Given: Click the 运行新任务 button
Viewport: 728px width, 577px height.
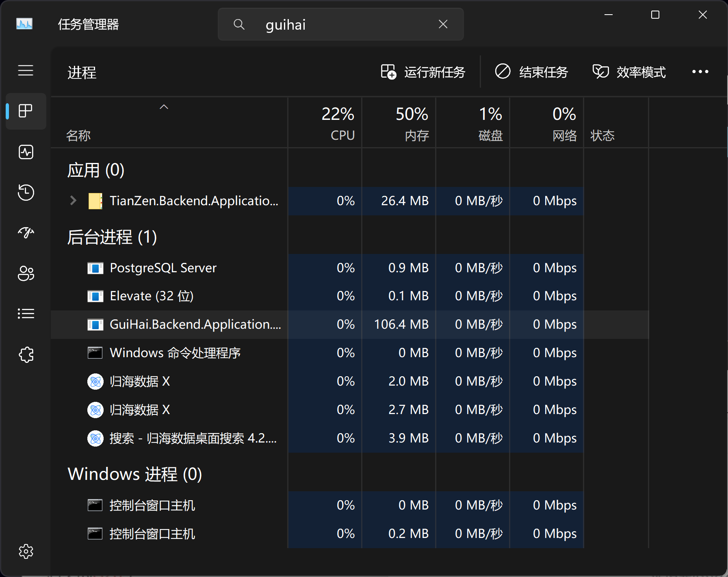Looking at the screenshot, I should pyautogui.click(x=423, y=72).
